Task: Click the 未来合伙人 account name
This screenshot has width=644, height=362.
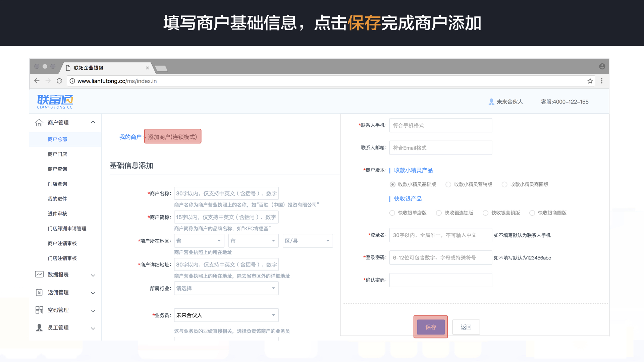Action: 509,102
